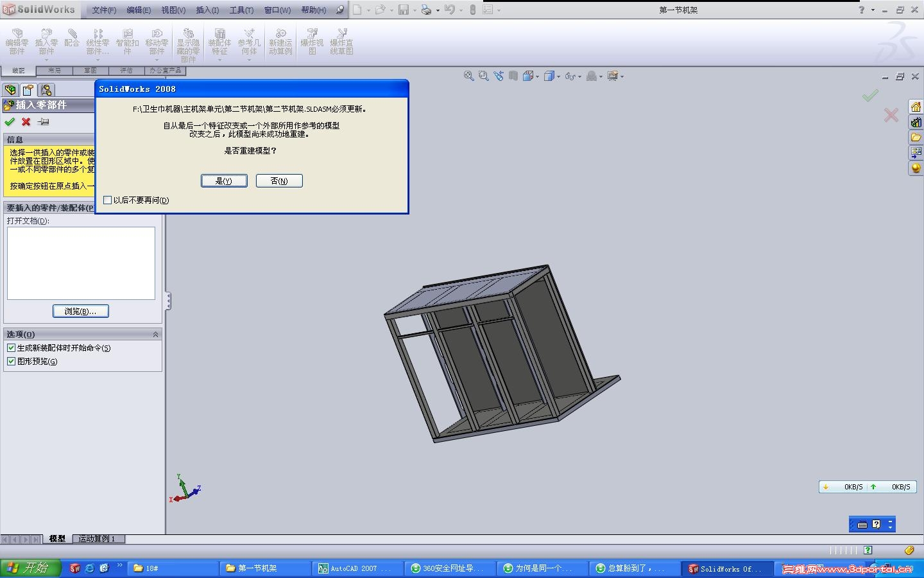Accept with the green checkmark in the viewport corner
This screenshot has width=924, height=578.
[x=870, y=96]
